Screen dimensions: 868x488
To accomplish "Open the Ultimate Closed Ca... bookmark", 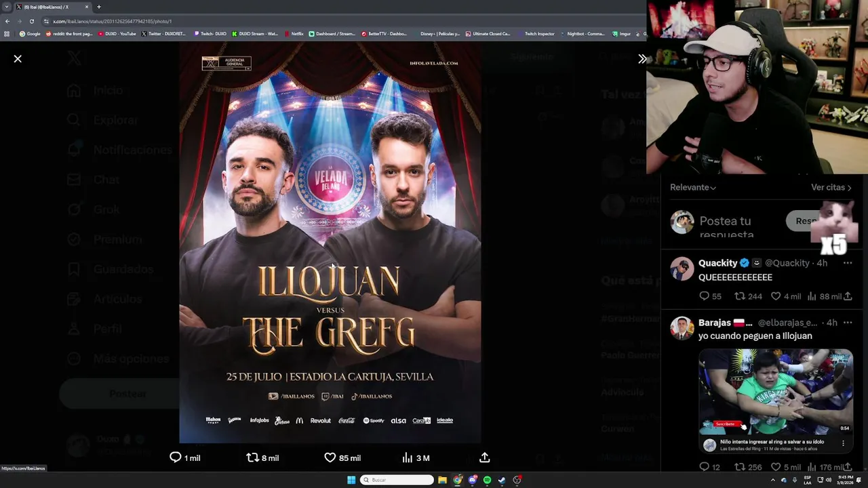I will pyautogui.click(x=488, y=34).
